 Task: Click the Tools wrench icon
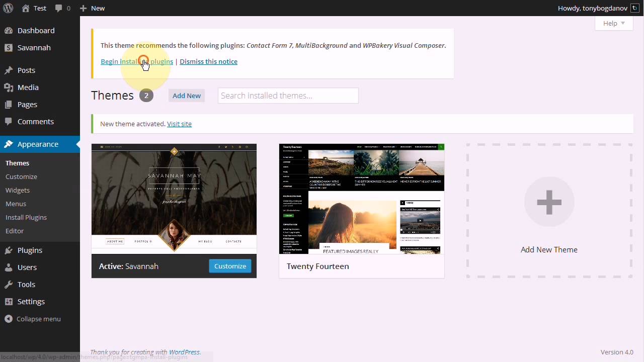click(x=9, y=285)
